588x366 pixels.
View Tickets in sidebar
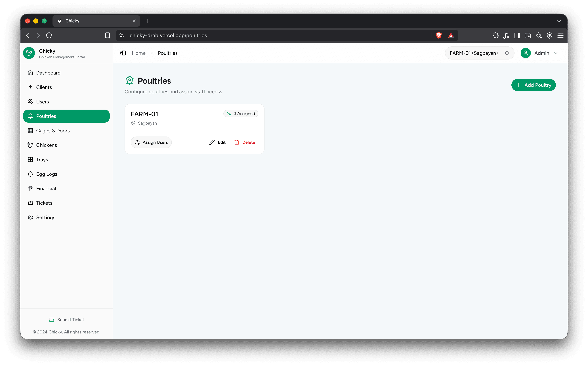66,203
